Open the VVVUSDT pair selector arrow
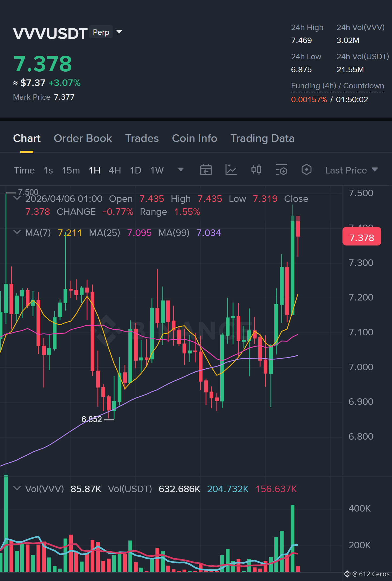Screen dimensions: 392x581 coord(119,32)
